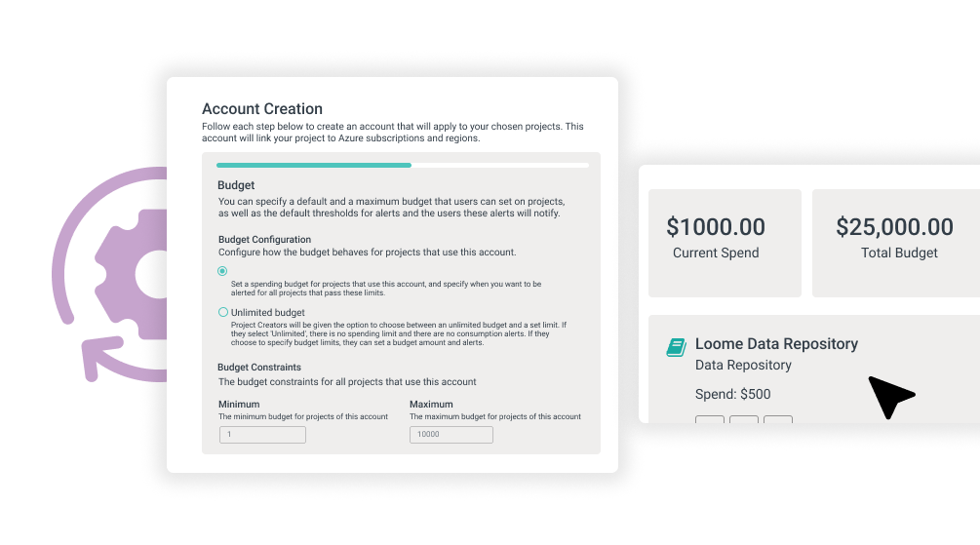
Task: Select the teal filled spending budget radio button
Action: (x=222, y=271)
